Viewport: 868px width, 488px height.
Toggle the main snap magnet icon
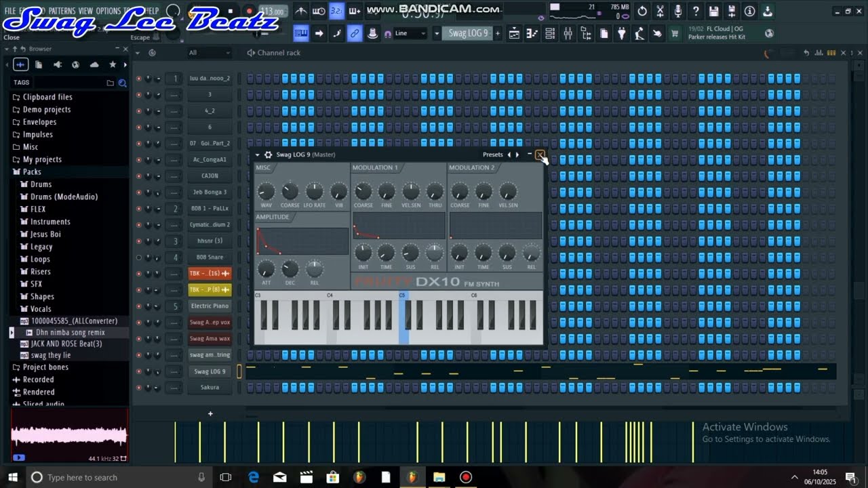pyautogui.click(x=387, y=34)
